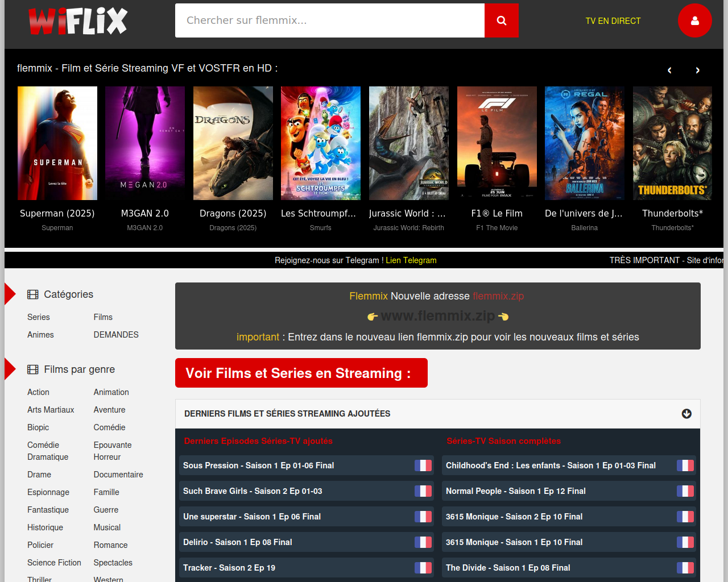Collapse the Derniers films et séries panel

(x=686, y=414)
